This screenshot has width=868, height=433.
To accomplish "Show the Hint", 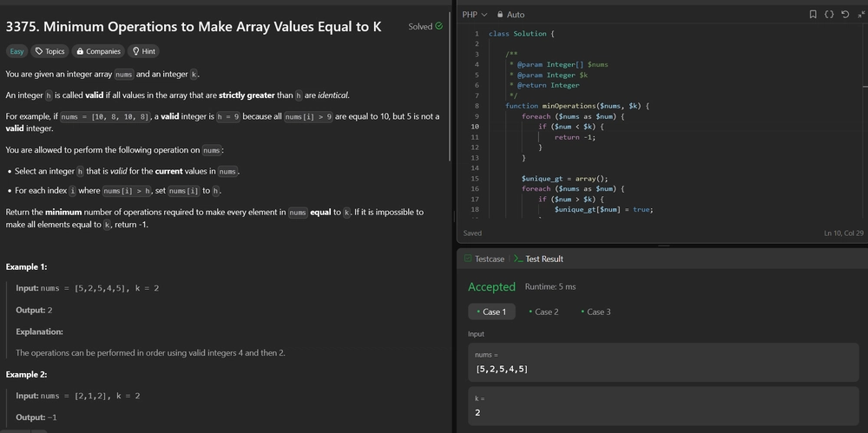I will coord(143,51).
